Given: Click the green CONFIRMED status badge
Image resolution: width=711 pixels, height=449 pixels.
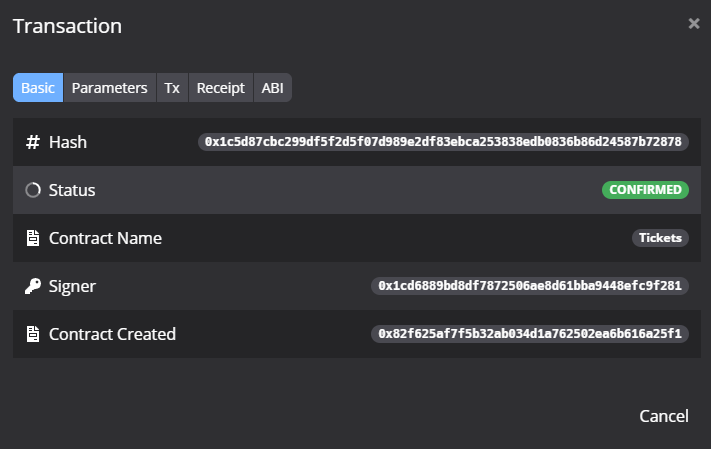Looking at the screenshot, I should click(x=645, y=190).
